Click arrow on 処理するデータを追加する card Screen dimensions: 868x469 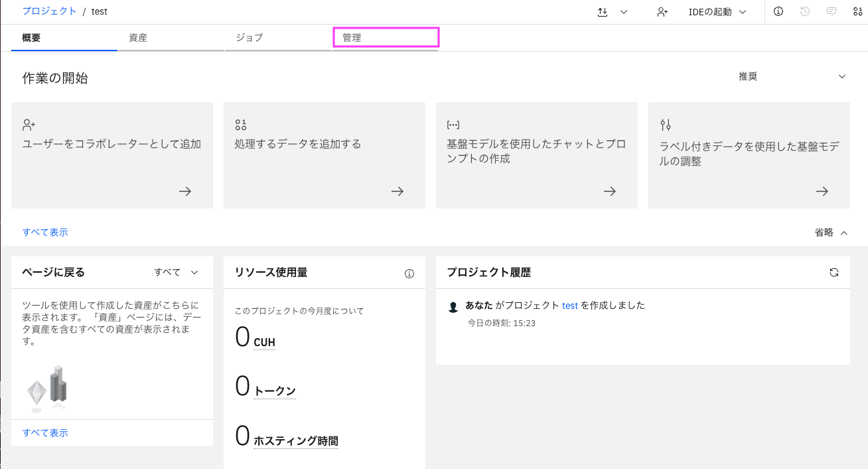coord(398,191)
